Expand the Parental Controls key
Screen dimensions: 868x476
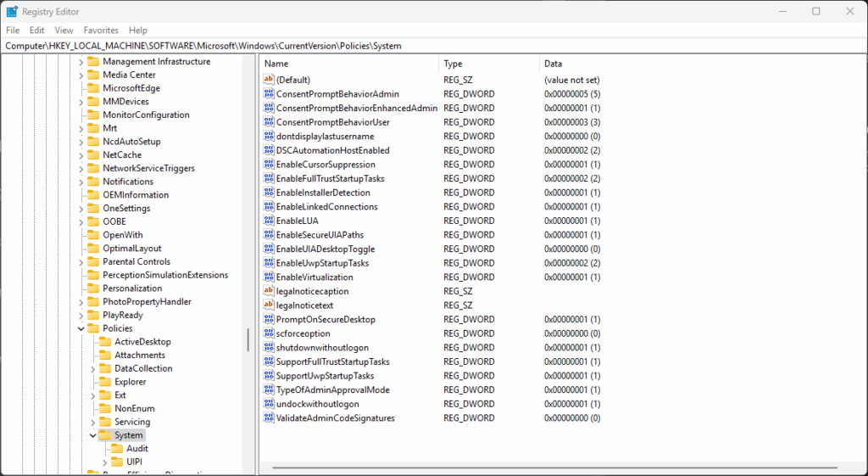pyautogui.click(x=81, y=261)
